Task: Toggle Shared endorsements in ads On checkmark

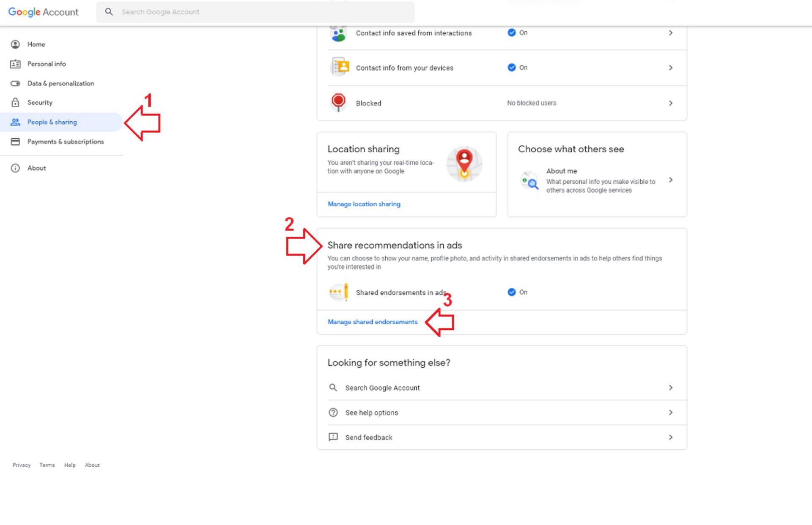Action: click(512, 292)
